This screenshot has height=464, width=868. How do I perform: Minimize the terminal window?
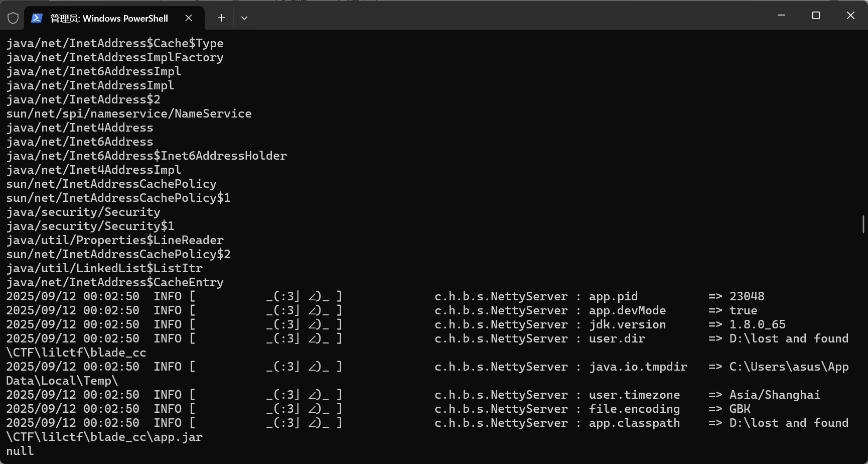(781, 16)
